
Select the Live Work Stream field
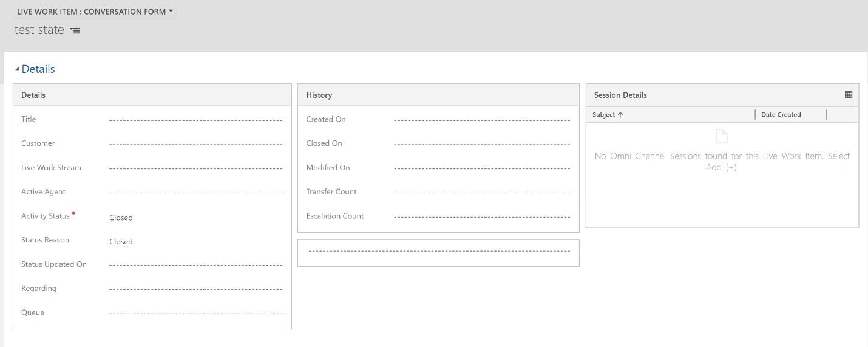pos(195,169)
